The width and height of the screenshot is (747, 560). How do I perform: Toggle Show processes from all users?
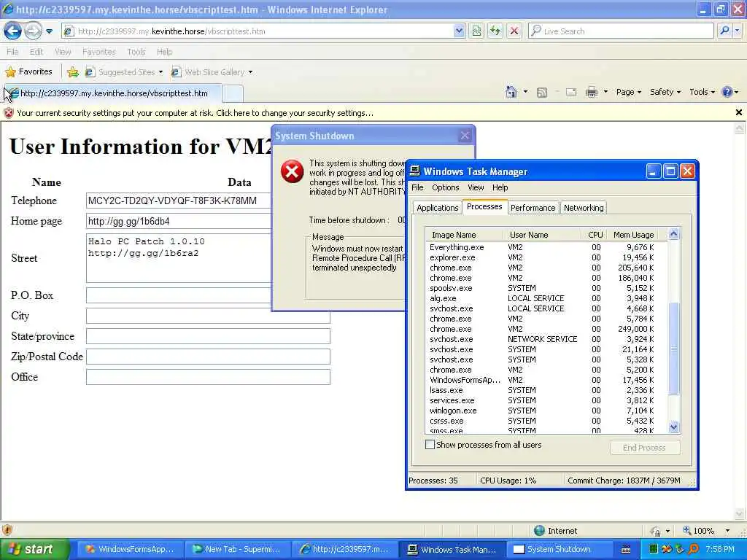pos(430,445)
